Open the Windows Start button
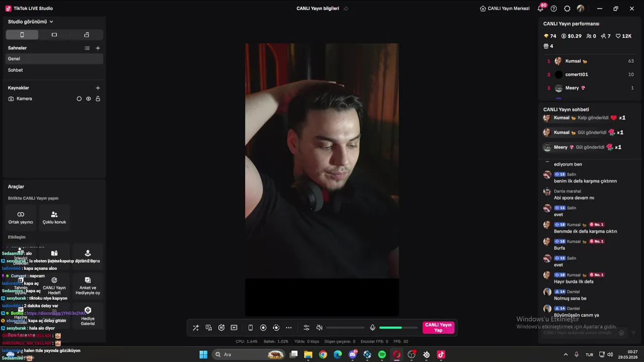Viewport: 644px width, 362px height. [203, 354]
